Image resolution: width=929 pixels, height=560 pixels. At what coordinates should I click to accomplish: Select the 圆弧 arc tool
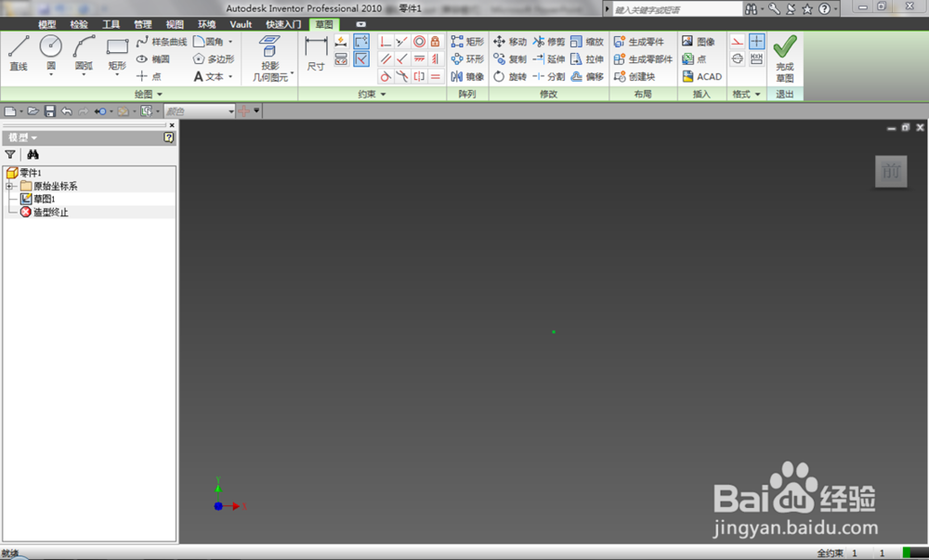(84, 51)
